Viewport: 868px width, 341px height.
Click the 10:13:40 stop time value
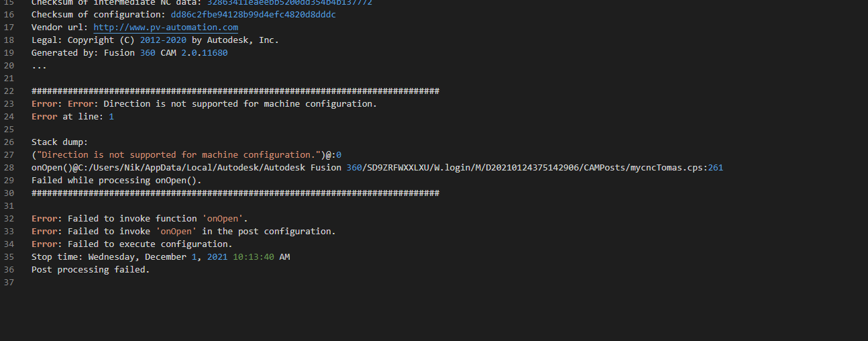tap(253, 257)
